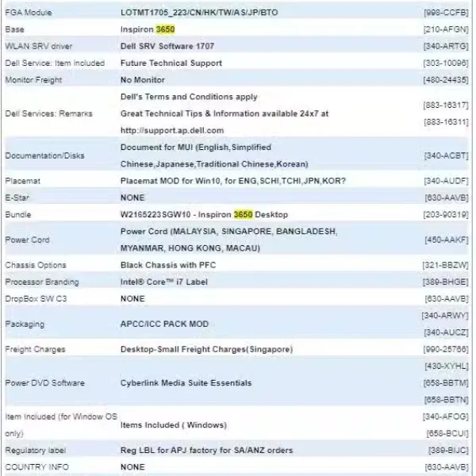Click the No Monitor value
The width and height of the screenshot is (476, 476).
click(x=143, y=80)
